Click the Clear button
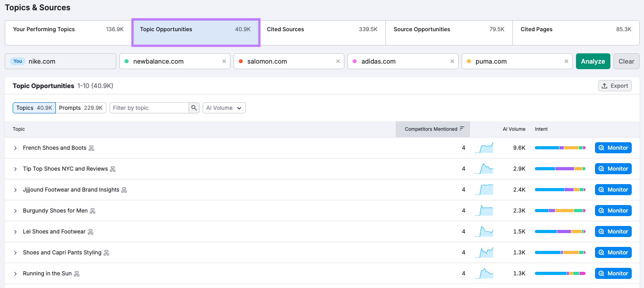 [626, 61]
